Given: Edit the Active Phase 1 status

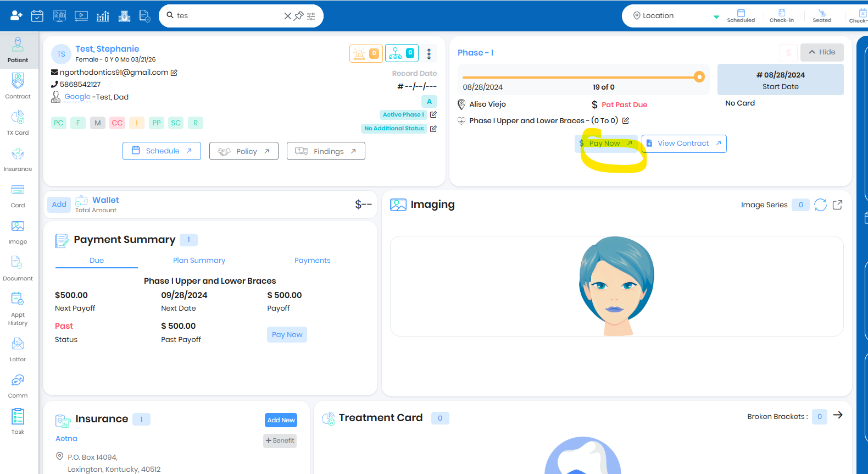Looking at the screenshot, I should [x=433, y=114].
